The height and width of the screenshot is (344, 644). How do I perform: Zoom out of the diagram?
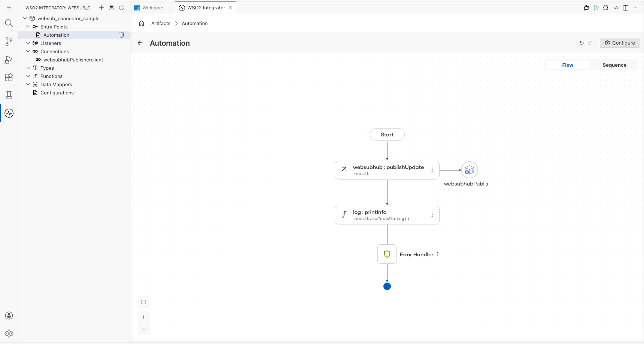[144, 329]
